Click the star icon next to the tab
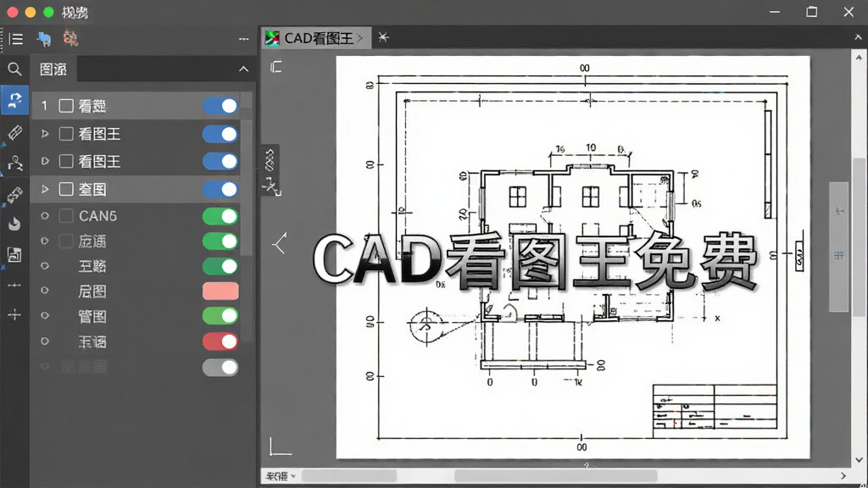The width and height of the screenshot is (868, 488). (383, 37)
